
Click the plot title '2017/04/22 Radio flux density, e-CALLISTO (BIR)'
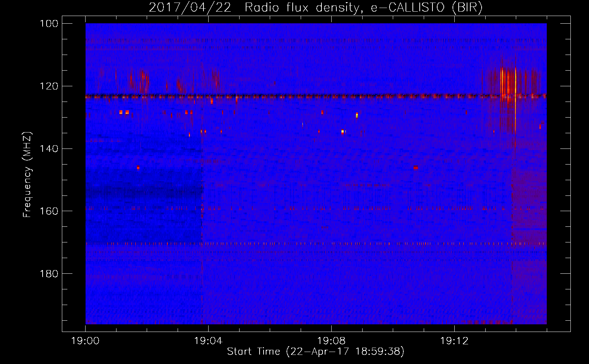point(316,8)
